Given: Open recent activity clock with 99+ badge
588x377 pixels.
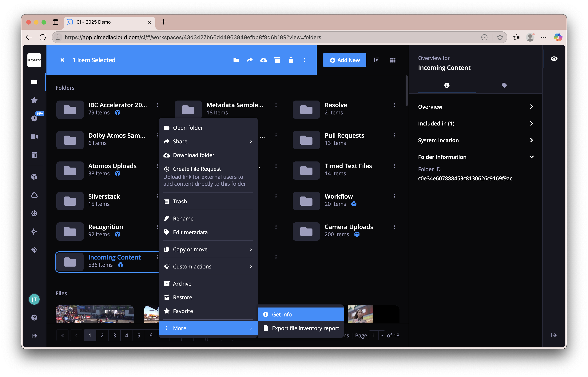Looking at the screenshot, I should [x=34, y=118].
